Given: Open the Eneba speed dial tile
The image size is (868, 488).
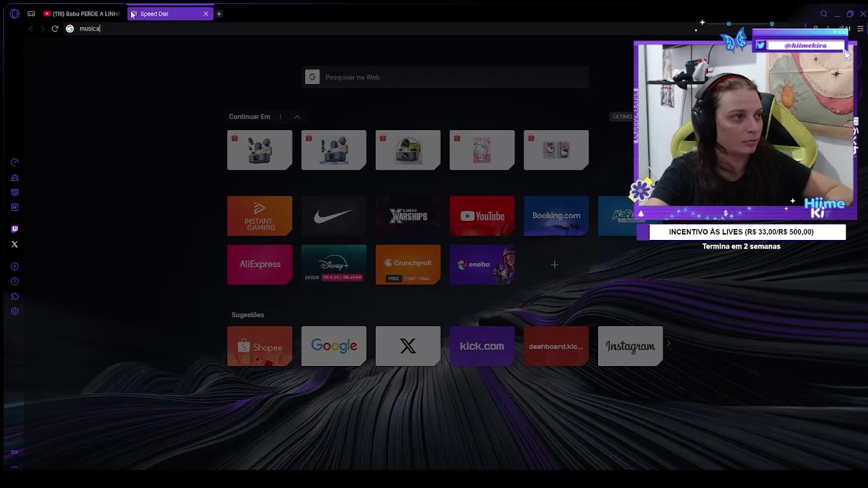Looking at the screenshot, I should point(482,264).
